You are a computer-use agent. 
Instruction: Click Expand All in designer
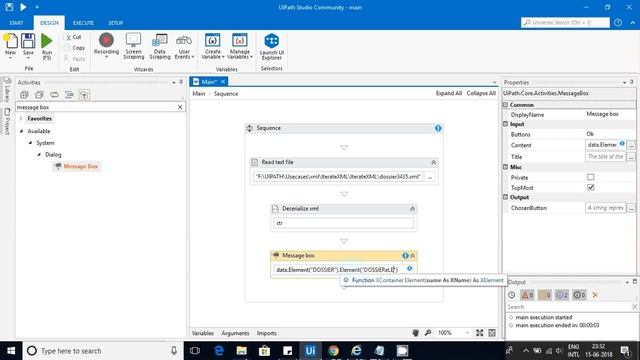[449, 93]
